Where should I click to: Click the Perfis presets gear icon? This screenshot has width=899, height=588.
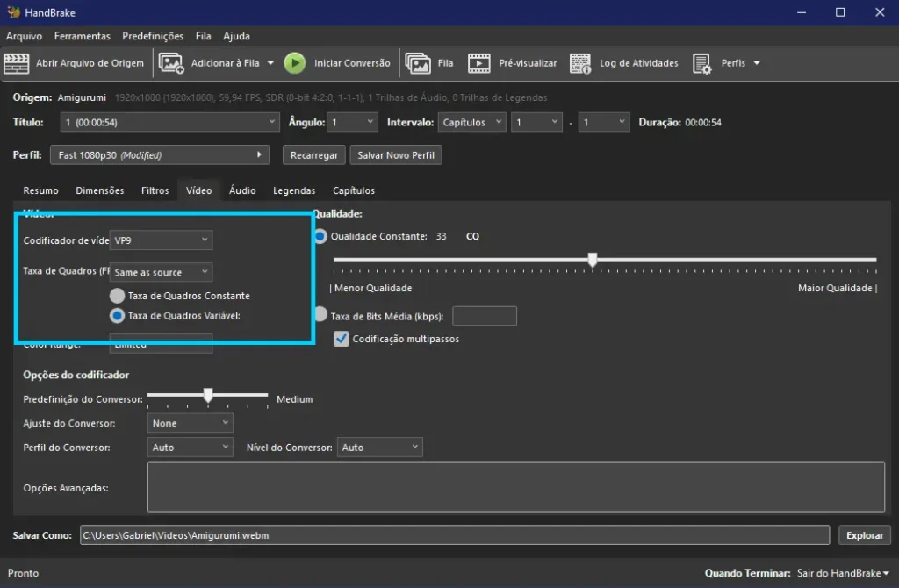(x=702, y=63)
